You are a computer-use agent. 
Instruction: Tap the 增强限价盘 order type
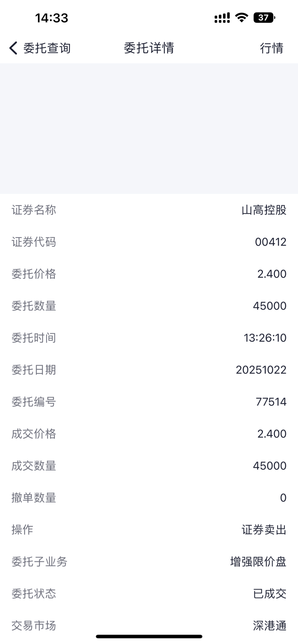[x=258, y=562]
